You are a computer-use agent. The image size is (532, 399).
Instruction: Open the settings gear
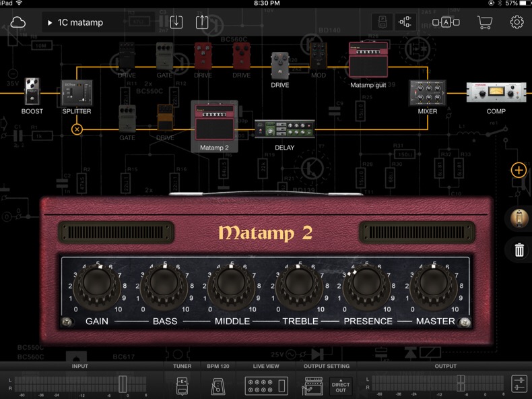517,22
